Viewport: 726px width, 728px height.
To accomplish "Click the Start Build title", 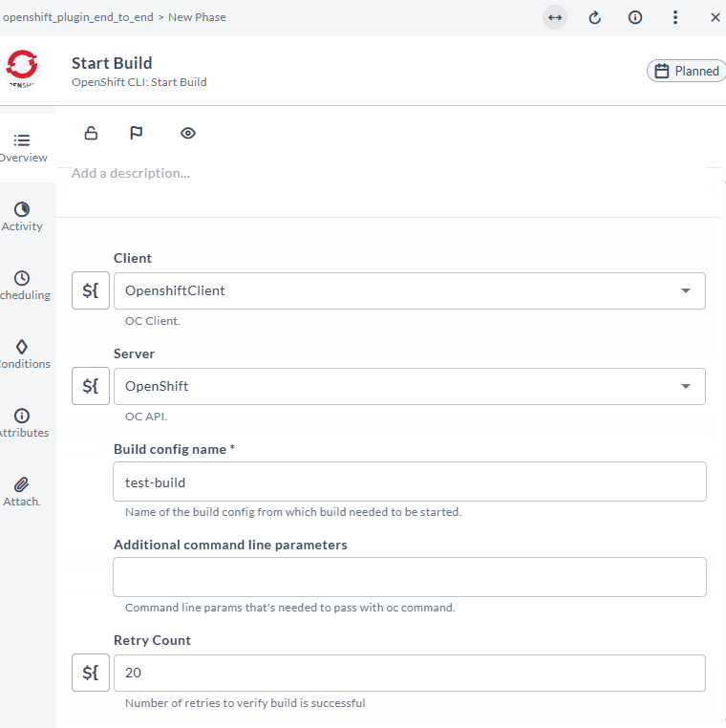I will pyautogui.click(x=112, y=63).
